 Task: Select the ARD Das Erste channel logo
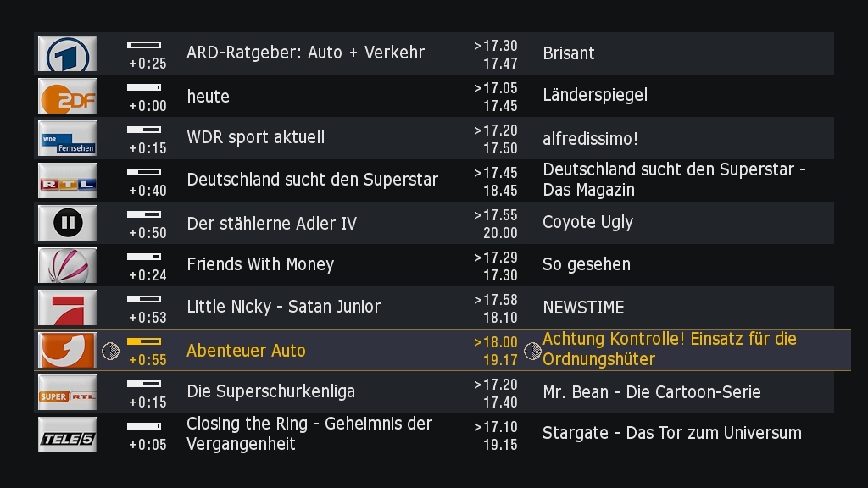coord(68,53)
